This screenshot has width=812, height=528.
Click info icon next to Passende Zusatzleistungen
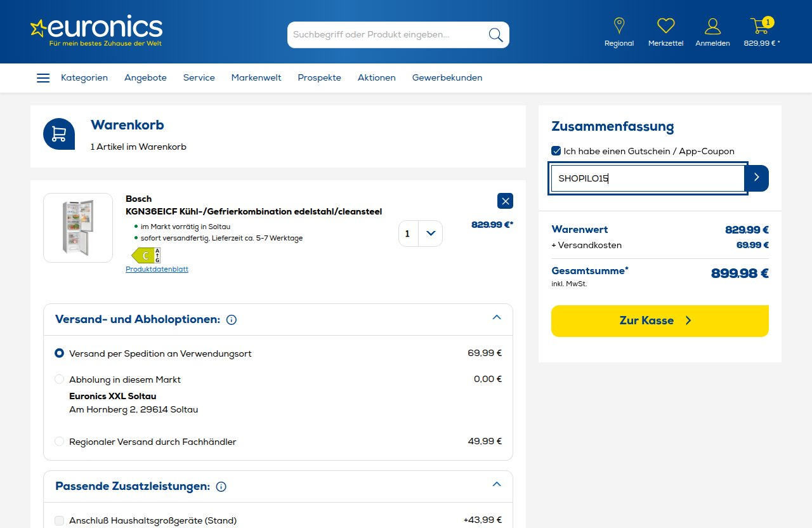coord(221,487)
